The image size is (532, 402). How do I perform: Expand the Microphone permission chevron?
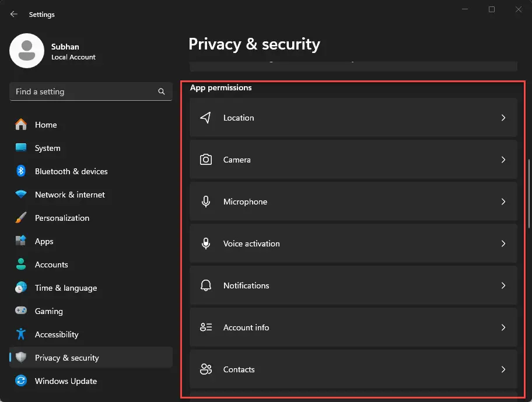click(503, 202)
